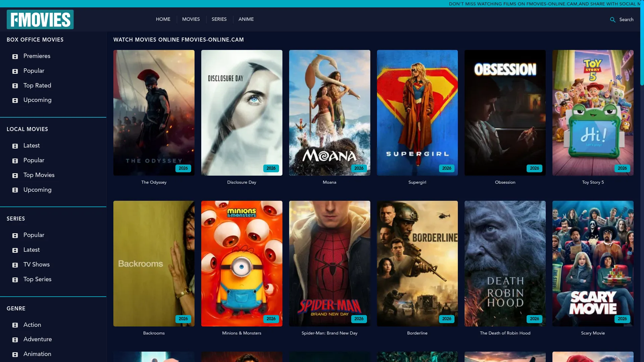Click film icon beside Series Popular
The image size is (644, 362).
pyautogui.click(x=15, y=235)
